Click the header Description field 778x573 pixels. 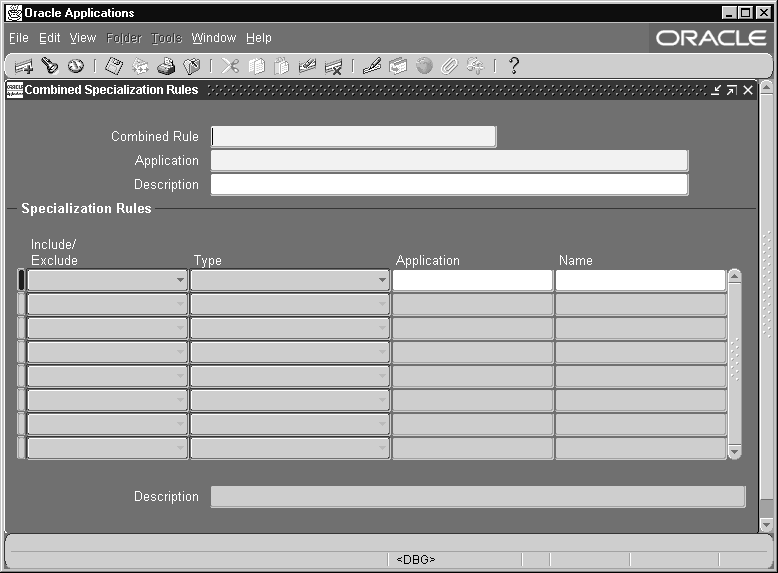click(x=449, y=184)
